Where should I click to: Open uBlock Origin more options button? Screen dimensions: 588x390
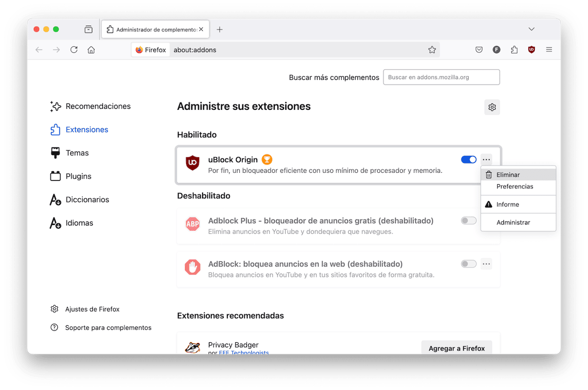(x=486, y=160)
